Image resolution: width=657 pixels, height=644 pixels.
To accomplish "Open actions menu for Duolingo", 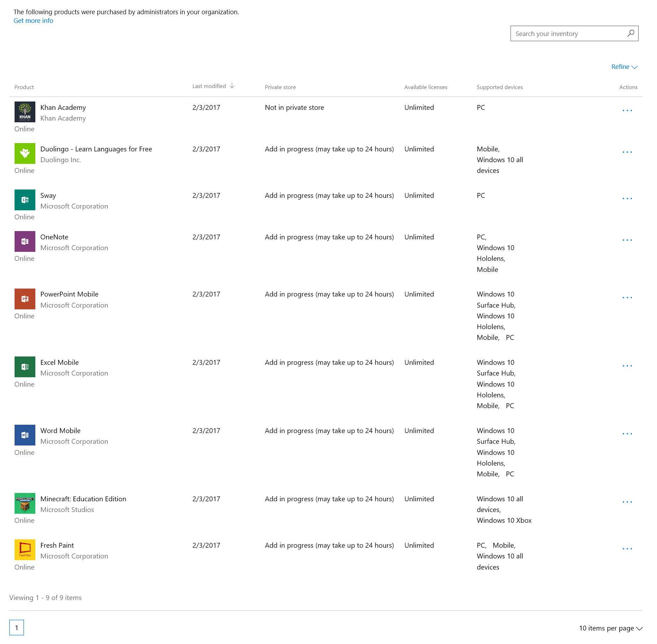I will [627, 152].
